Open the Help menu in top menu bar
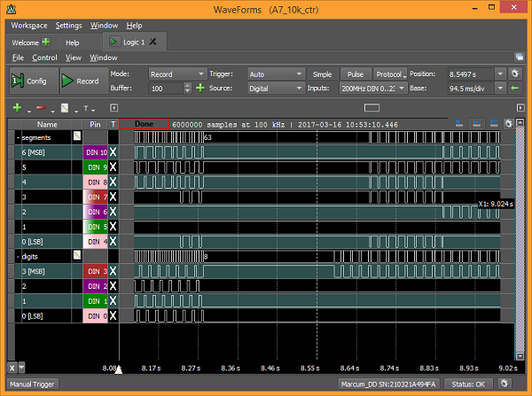The height and width of the screenshot is (396, 532). pyautogui.click(x=135, y=26)
